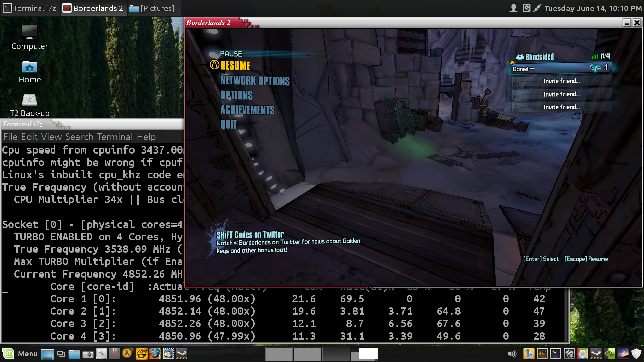644x362 pixels.
Task: Open the T2 Back-up drive icon
Action: coord(30,105)
